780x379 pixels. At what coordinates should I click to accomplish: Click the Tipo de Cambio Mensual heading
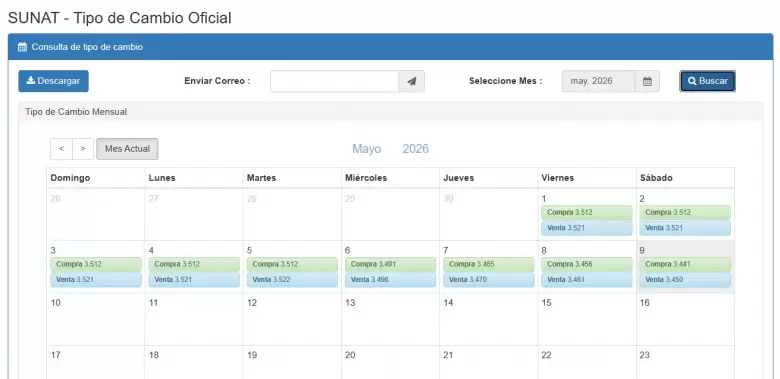pyautogui.click(x=76, y=112)
